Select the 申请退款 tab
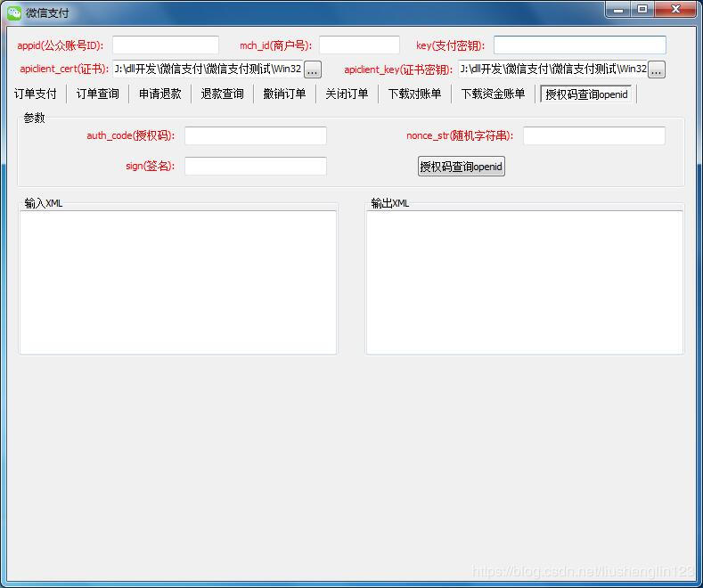The image size is (703, 588). [160, 94]
